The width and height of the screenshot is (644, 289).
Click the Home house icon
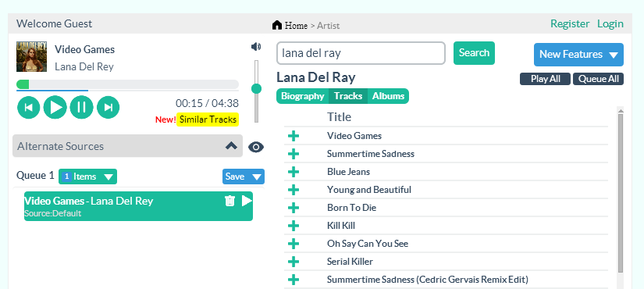click(277, 25)
